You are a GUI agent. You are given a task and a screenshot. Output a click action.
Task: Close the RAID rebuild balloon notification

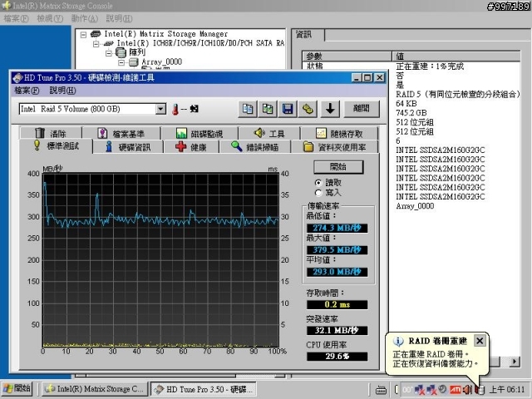click(480, 341)
